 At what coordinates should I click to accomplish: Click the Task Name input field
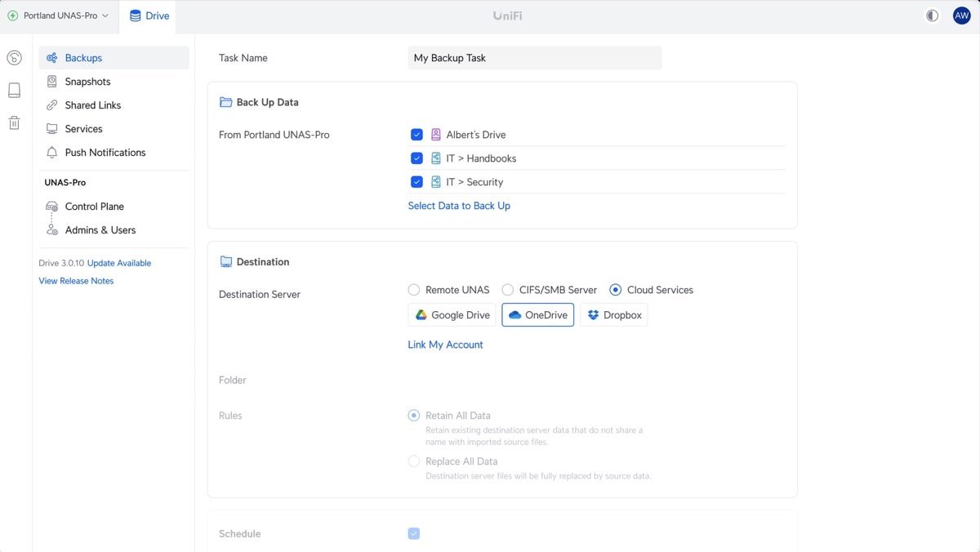pos(534,58)
